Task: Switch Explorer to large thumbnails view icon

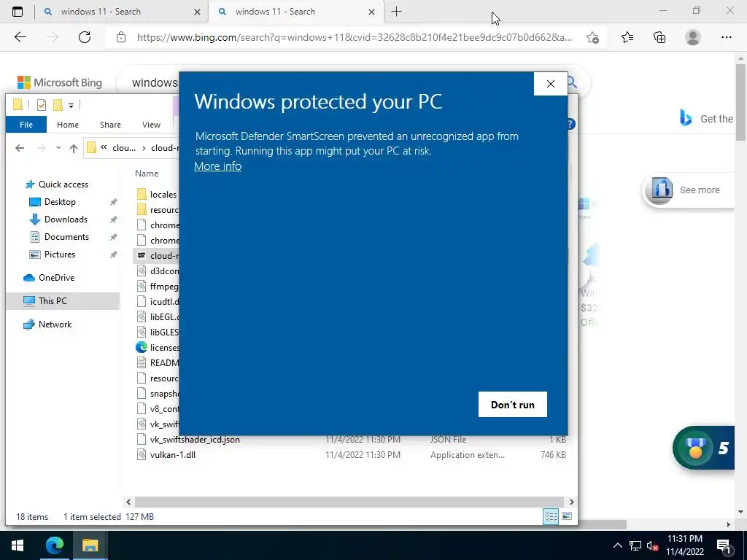Action: pyautogui.click(x=567, y=516)
